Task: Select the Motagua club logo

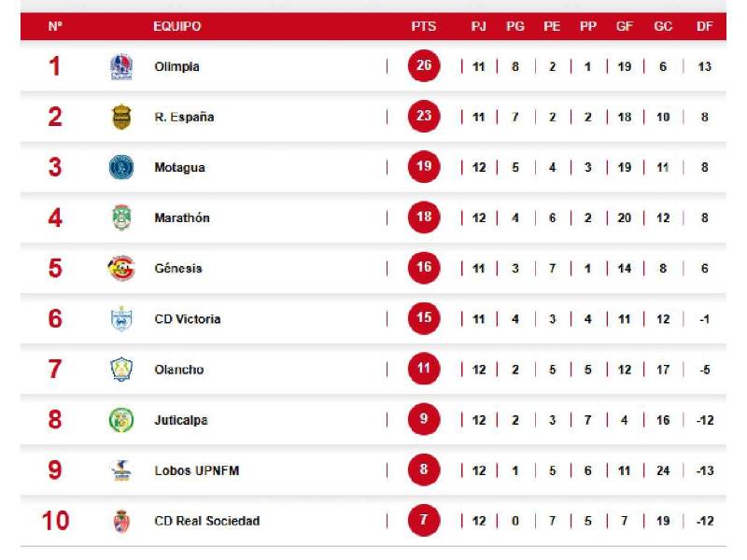Action: coord(121,168)
